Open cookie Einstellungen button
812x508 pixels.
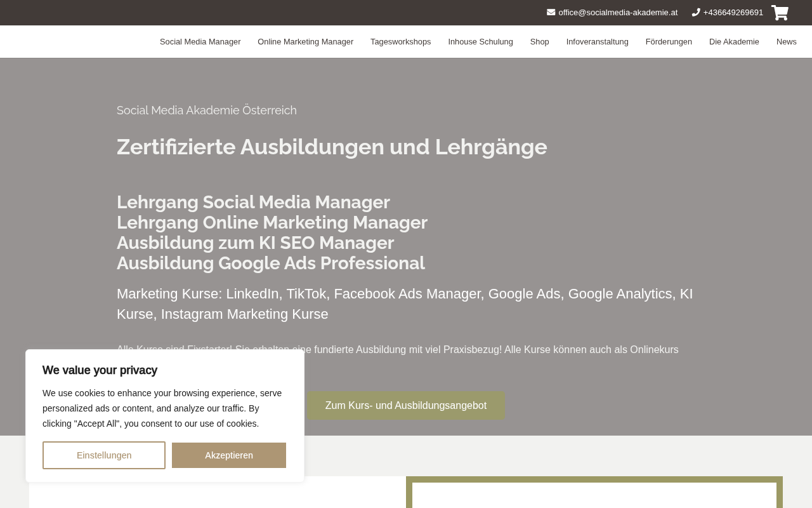click(104, 455)
